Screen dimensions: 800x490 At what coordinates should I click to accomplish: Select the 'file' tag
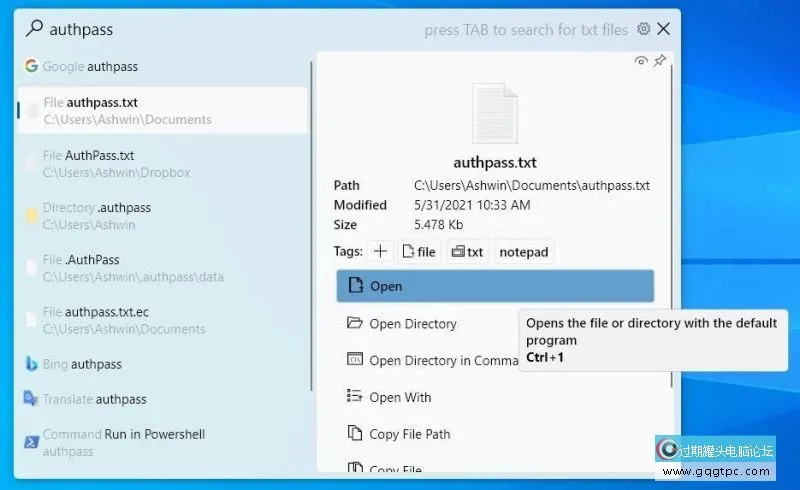coord(419,252)
